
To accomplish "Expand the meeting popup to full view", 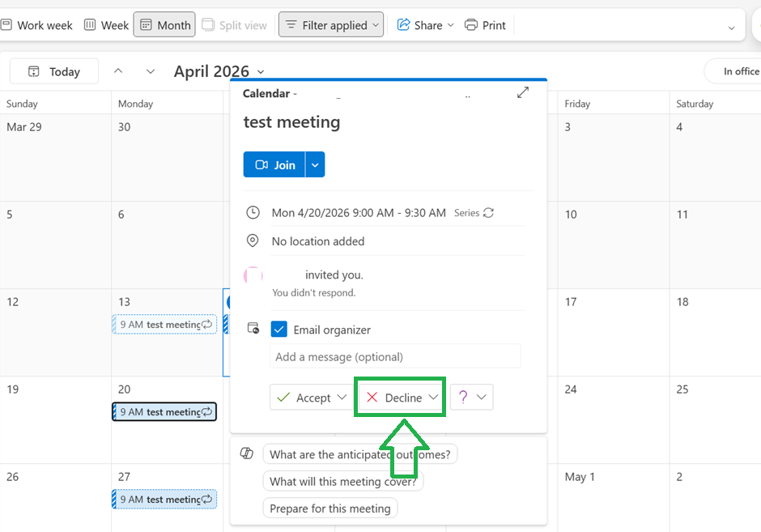I will (523, 92).
